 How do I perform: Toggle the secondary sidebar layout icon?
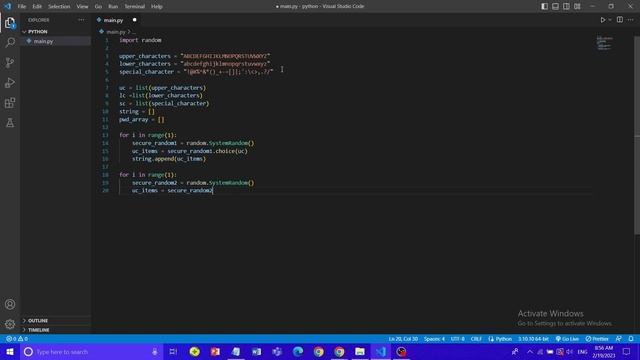(x=567, y=6)
